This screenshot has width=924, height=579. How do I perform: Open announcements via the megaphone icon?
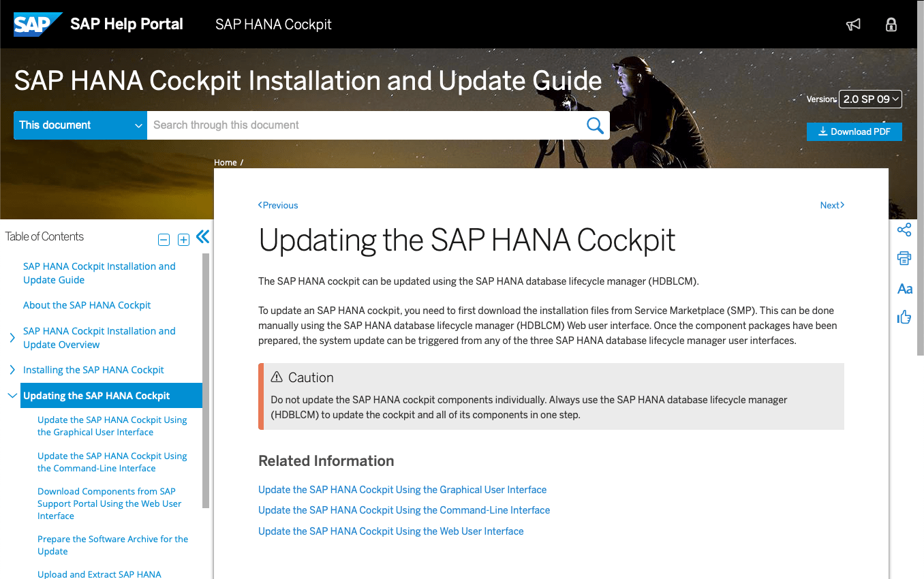coord(853,25)
